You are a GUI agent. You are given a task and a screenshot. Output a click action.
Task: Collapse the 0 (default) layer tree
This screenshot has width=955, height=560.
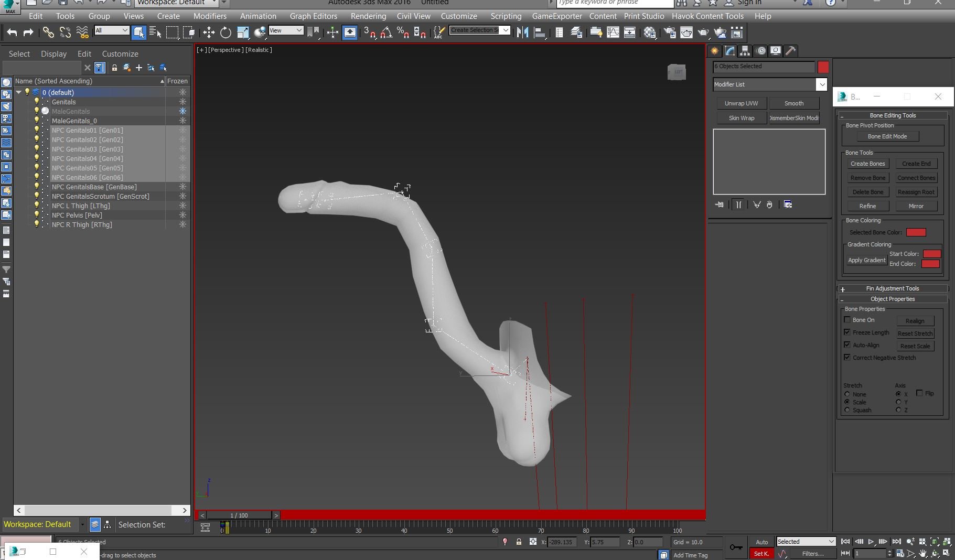pyautogui.click(x=19, y=92)
